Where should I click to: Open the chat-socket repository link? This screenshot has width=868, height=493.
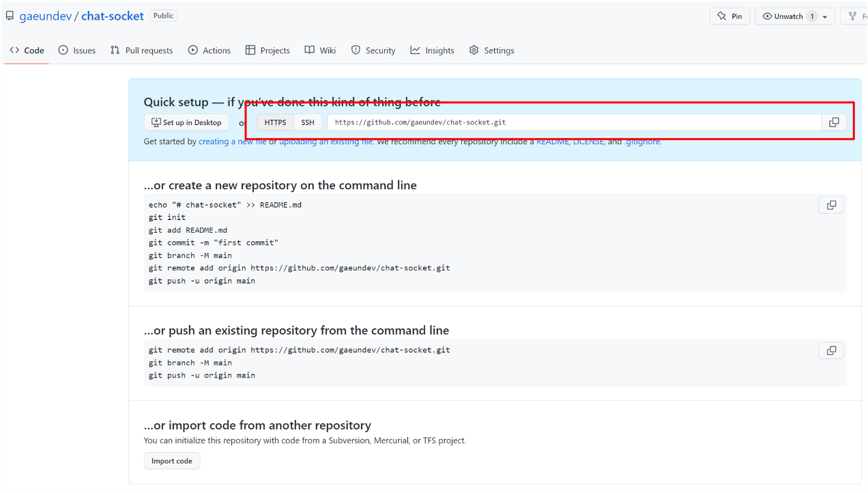point(113,16)
